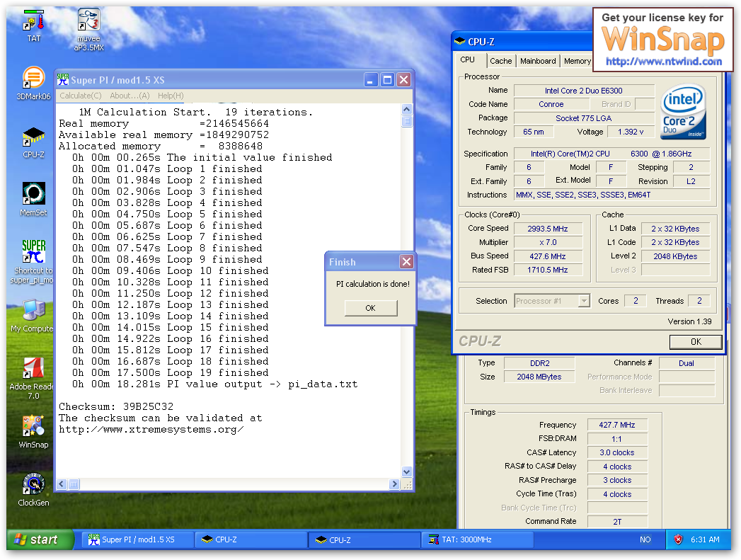Click the Level 2 2048 KBytes cache value
The image size is (741, 560).
pos(676,256)
